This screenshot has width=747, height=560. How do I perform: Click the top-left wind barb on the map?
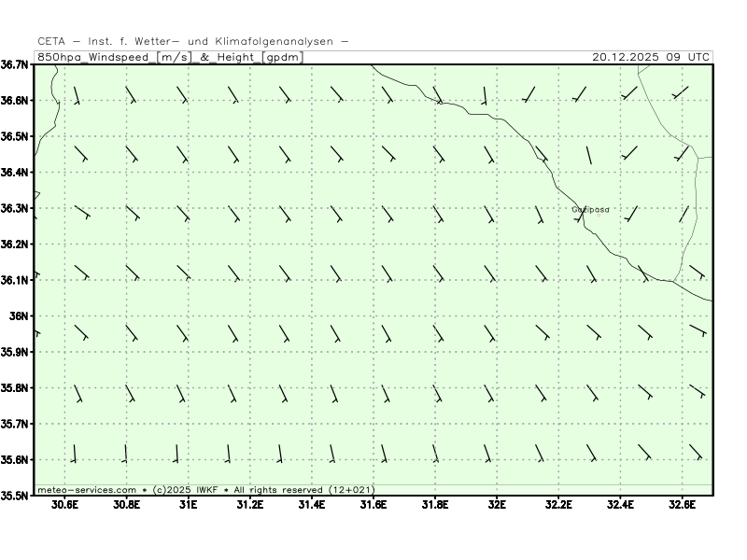click(76, 95)
